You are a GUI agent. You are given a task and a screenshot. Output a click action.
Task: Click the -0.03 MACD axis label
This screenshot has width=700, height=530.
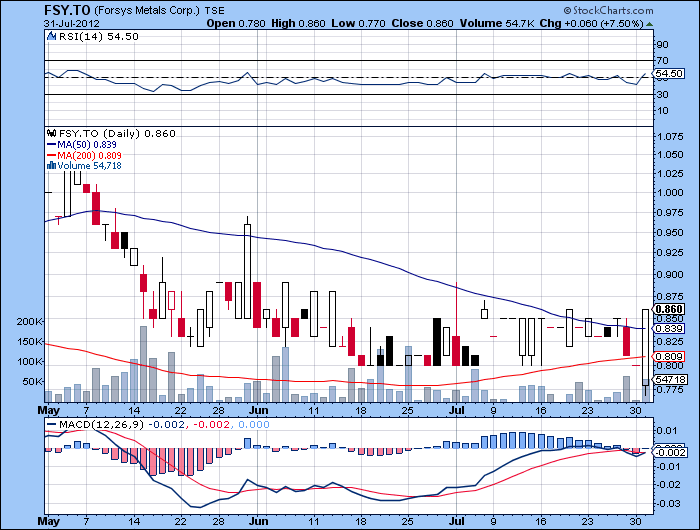(x=668, y=504)
